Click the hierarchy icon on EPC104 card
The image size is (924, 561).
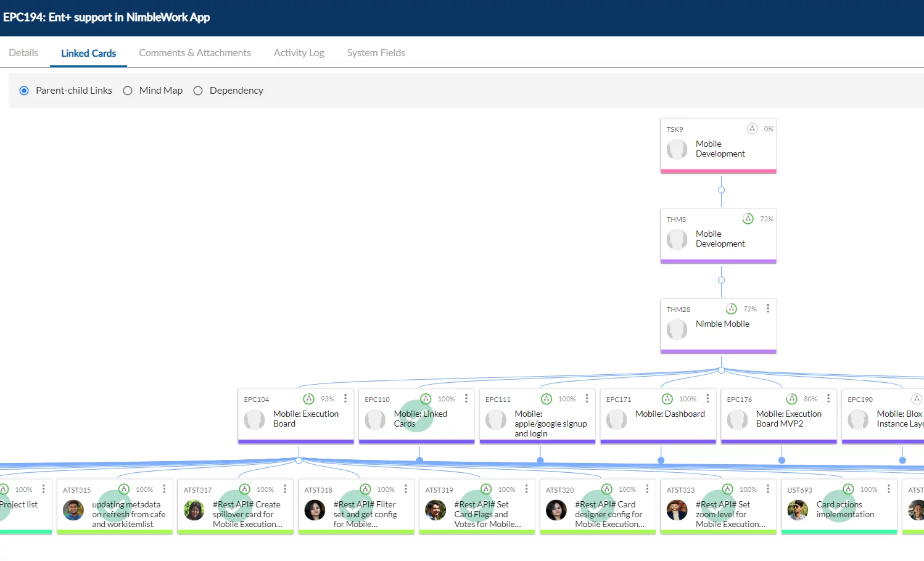[x=309, y=399]
